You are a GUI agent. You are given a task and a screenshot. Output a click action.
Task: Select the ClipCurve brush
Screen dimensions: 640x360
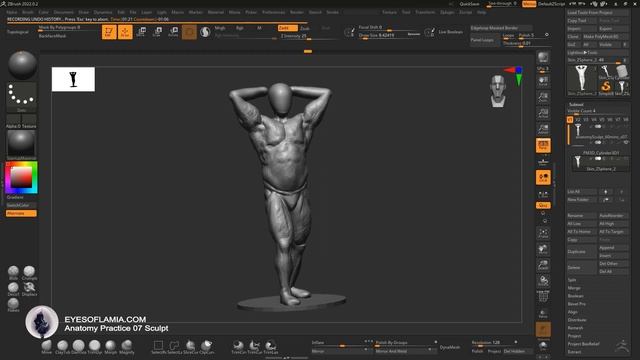click(x=207, y=347)
